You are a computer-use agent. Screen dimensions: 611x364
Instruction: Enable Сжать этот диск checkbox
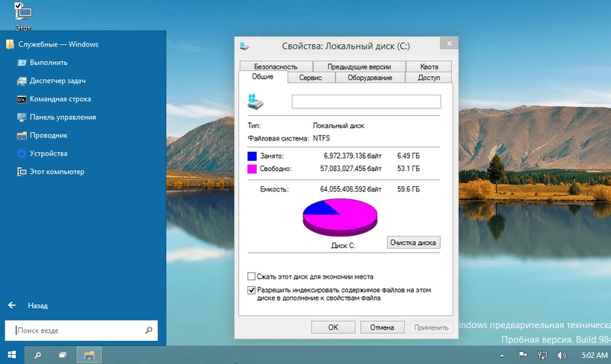(x=251, y=277)
